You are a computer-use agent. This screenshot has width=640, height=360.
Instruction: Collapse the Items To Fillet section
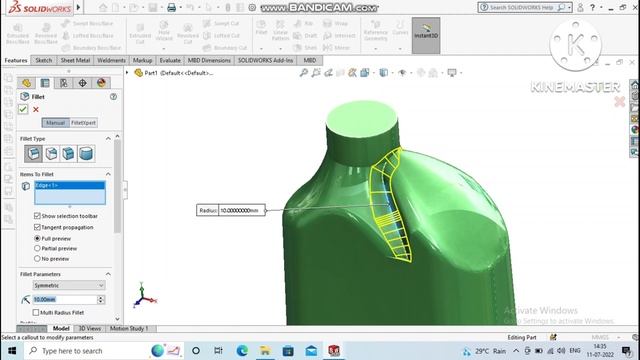108,174
